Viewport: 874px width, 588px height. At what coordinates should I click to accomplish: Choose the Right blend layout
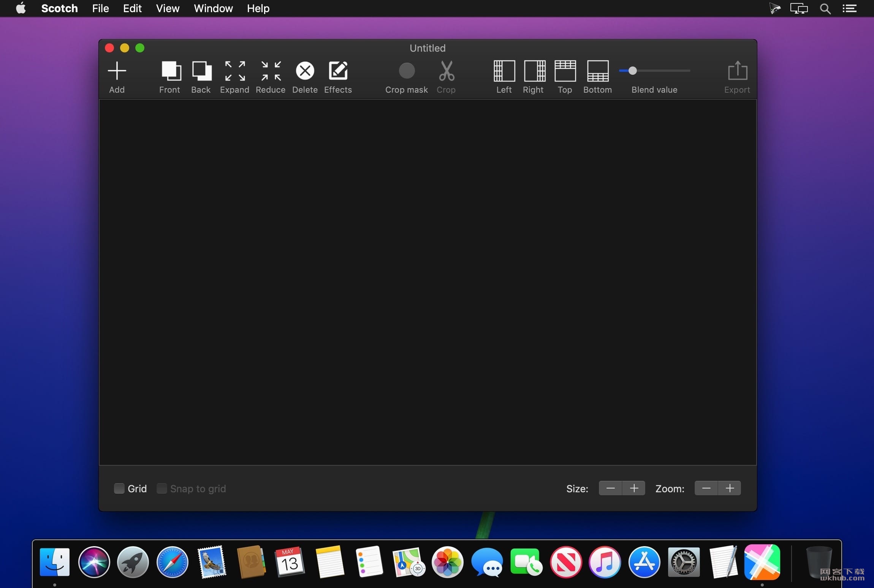(535, 71)
